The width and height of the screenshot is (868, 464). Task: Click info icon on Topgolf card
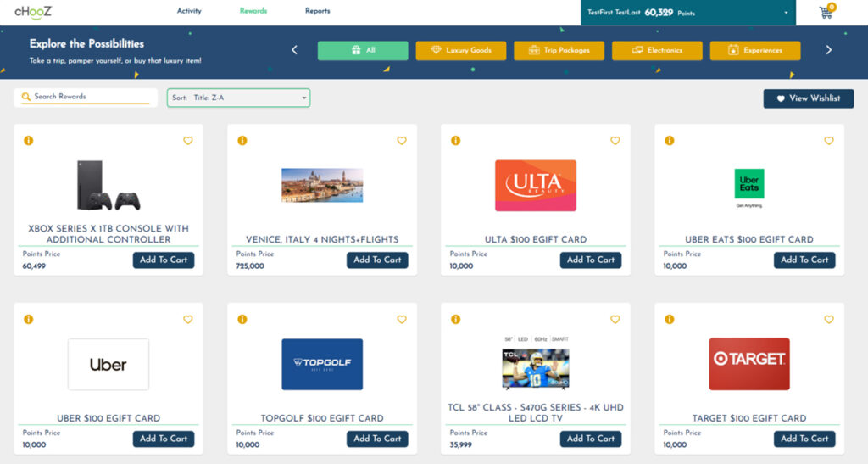click(x=242, y=320)
